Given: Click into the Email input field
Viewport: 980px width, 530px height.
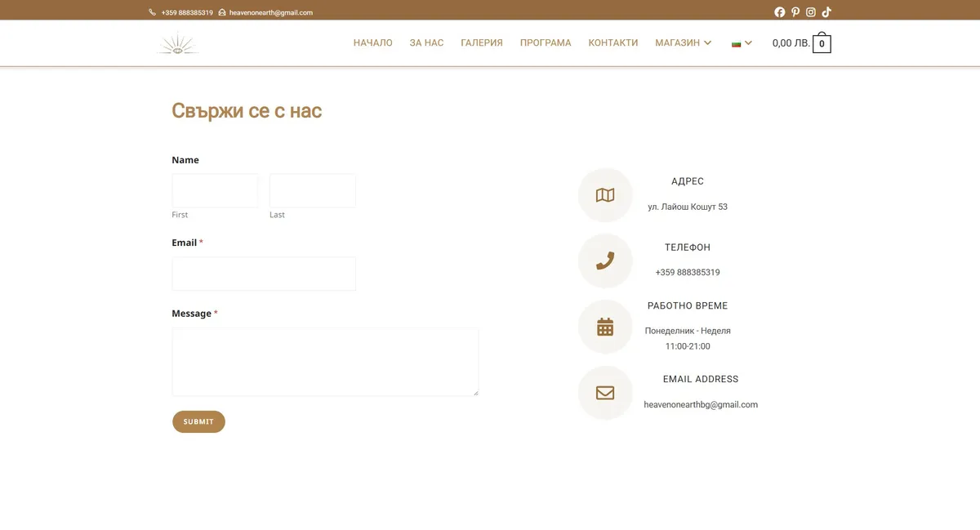Looking at the screenshot, I should [264, 274].
